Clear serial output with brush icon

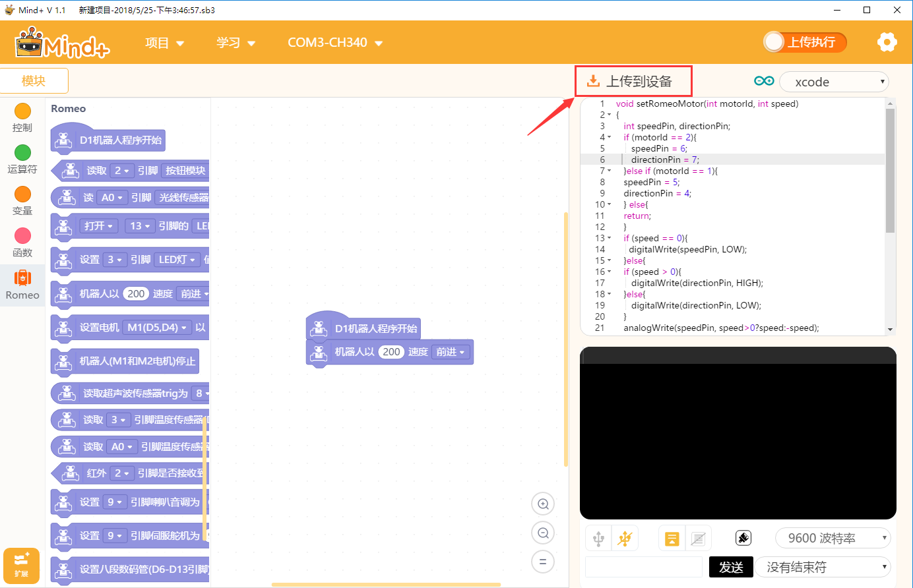coord(743,538)
